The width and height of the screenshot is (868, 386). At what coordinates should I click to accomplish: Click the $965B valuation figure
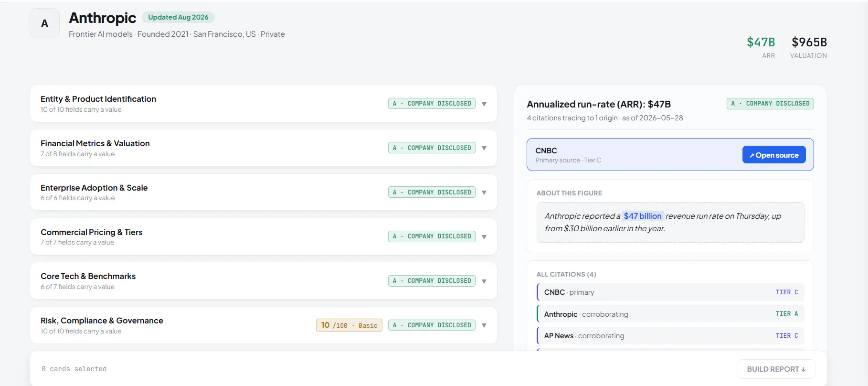coord(809,42)
